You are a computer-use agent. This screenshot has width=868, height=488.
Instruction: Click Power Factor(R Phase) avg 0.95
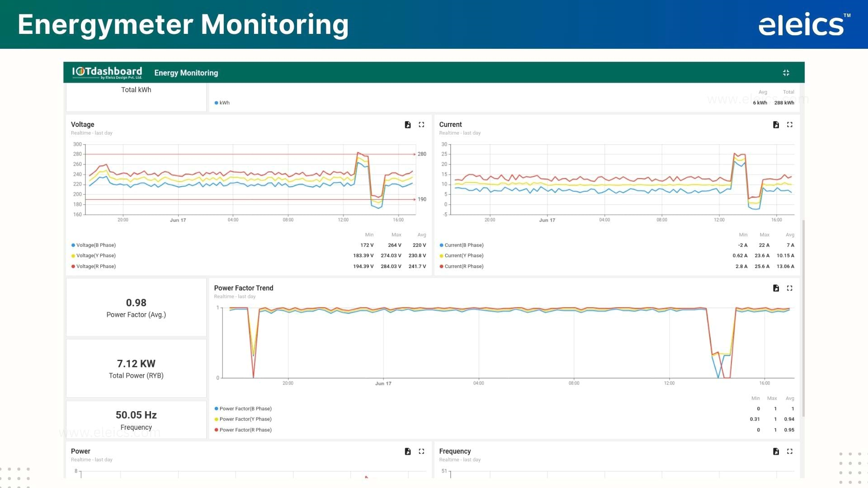(789, 430)
